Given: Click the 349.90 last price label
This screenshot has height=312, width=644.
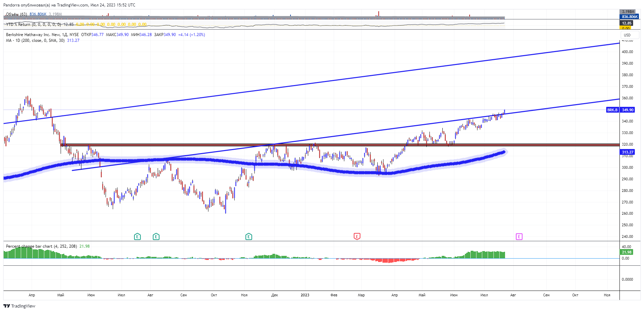Looking at the screenshot, I should click(x=628, y=110).
